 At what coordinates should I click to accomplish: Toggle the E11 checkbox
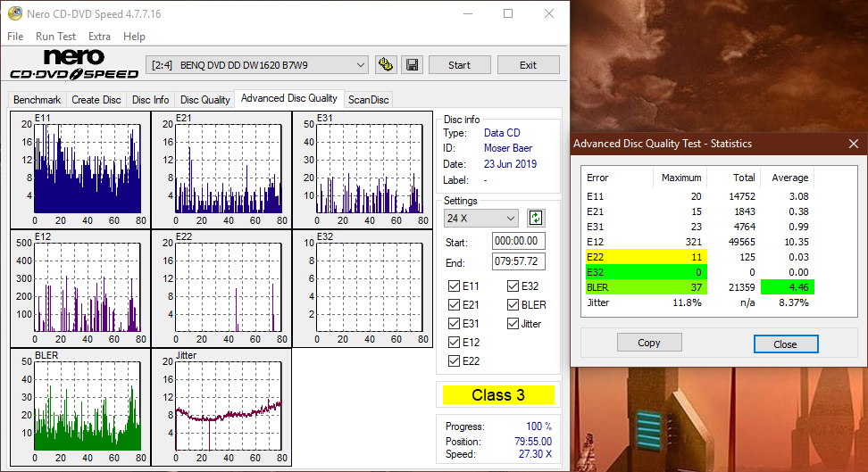click(x=454, y=286)
